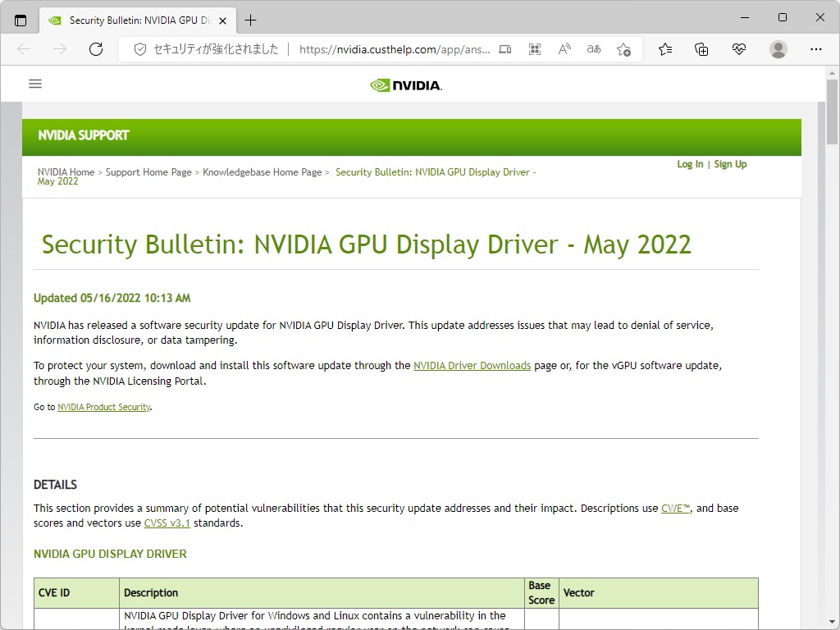840x630 pixels.
Task: Open the NVIDIA Driver Downloads link
Action: point(472,365)
